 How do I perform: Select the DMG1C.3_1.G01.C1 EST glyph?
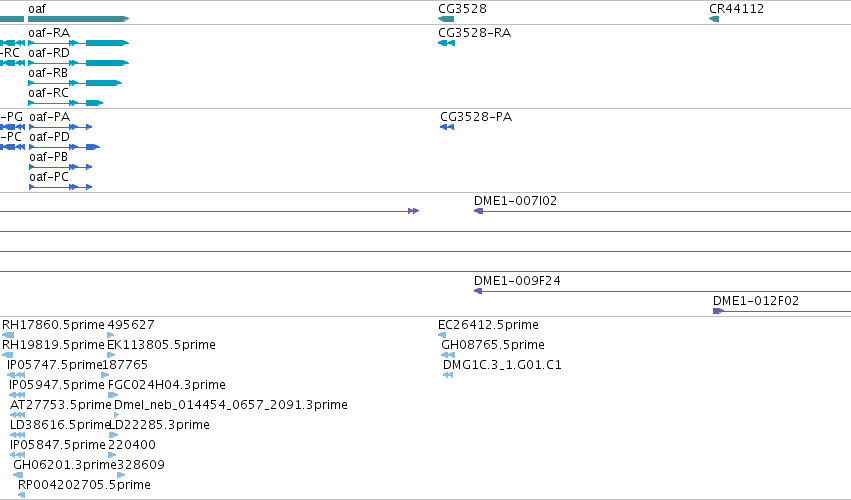(x=448, y=375)
